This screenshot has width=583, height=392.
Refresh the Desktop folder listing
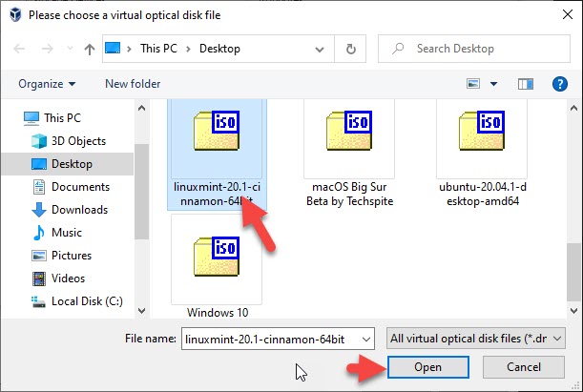351,49
